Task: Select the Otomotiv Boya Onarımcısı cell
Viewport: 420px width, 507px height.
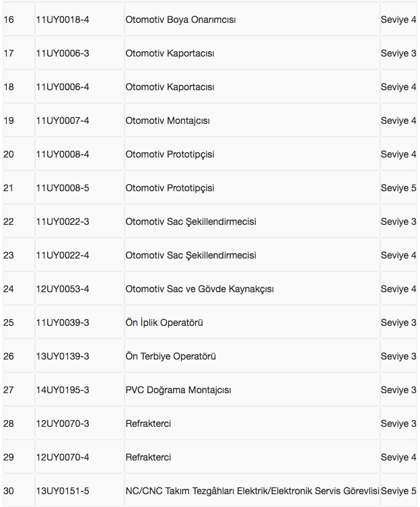Action: (x=180, y=20)
